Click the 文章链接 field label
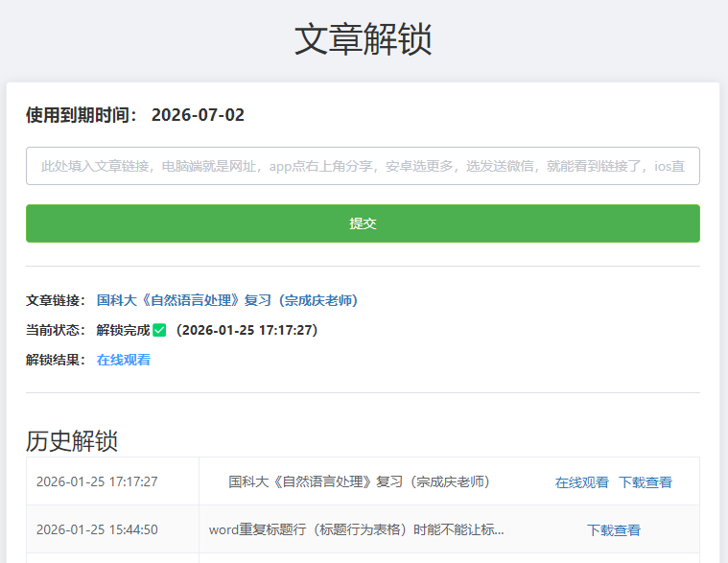Screen dimensions: 728x563 (56, 300)
